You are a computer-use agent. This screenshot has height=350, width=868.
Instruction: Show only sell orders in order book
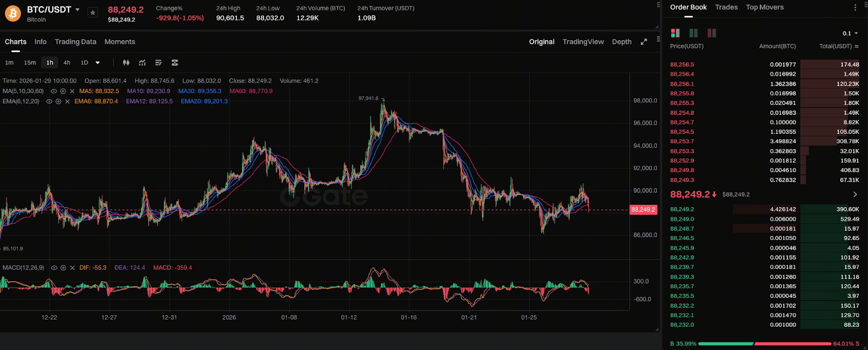712,33
